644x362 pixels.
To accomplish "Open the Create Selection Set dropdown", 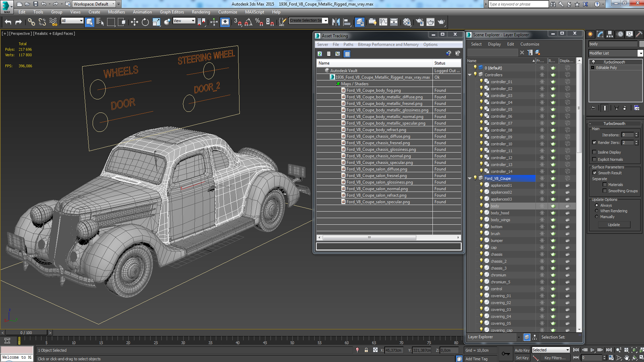I will point(325,20).
